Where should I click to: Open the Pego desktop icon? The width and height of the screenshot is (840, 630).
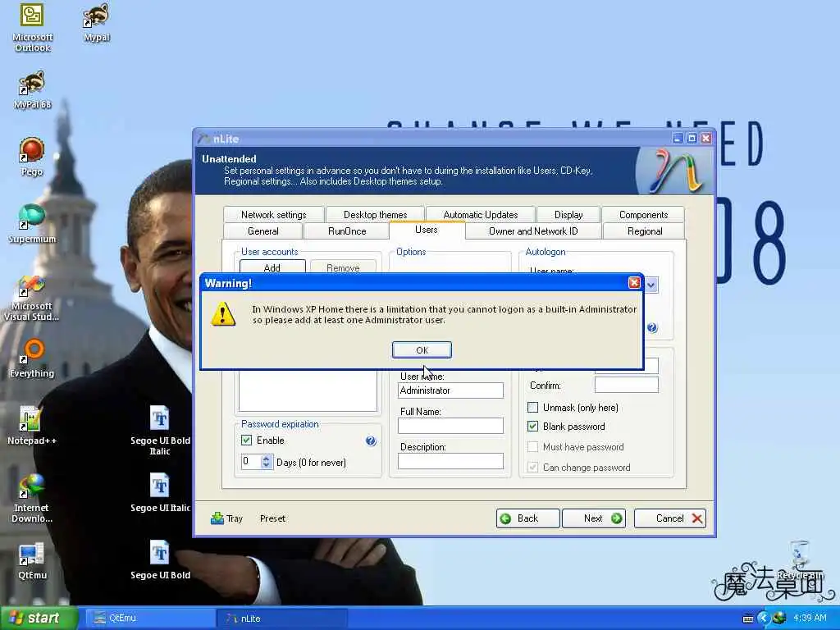[32, 157]
